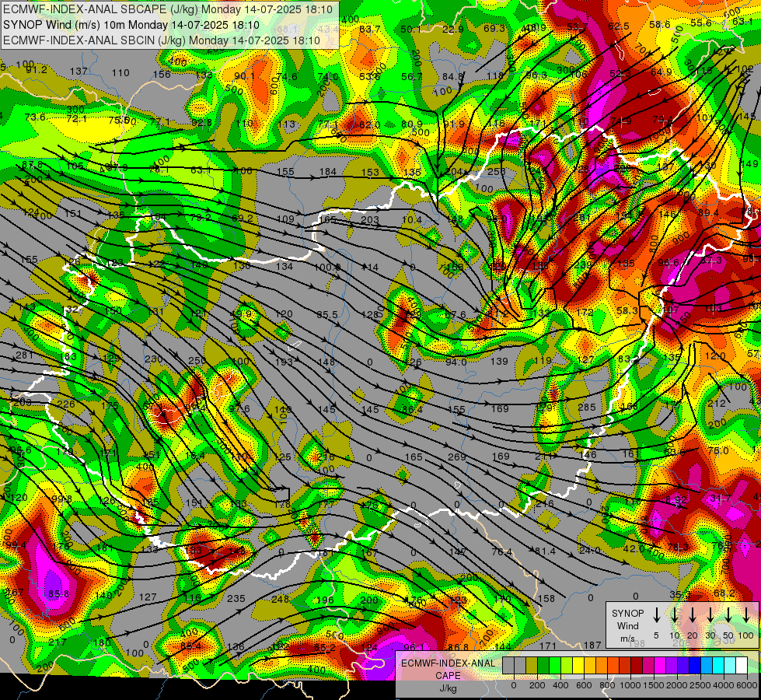Pick the white swatch ending the CAPE legend
The width and height of the screenshot is (761, 700).
[x=741, y=666]
